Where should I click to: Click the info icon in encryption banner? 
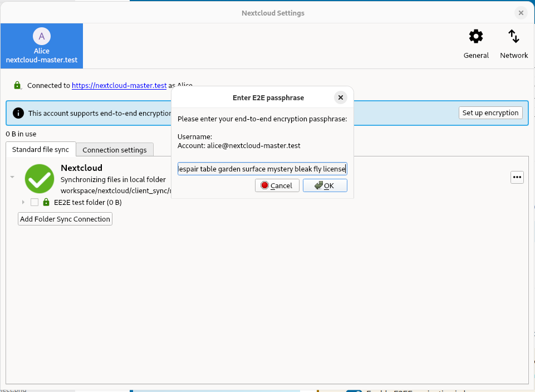pyautogui.click(x=18, y=113)
